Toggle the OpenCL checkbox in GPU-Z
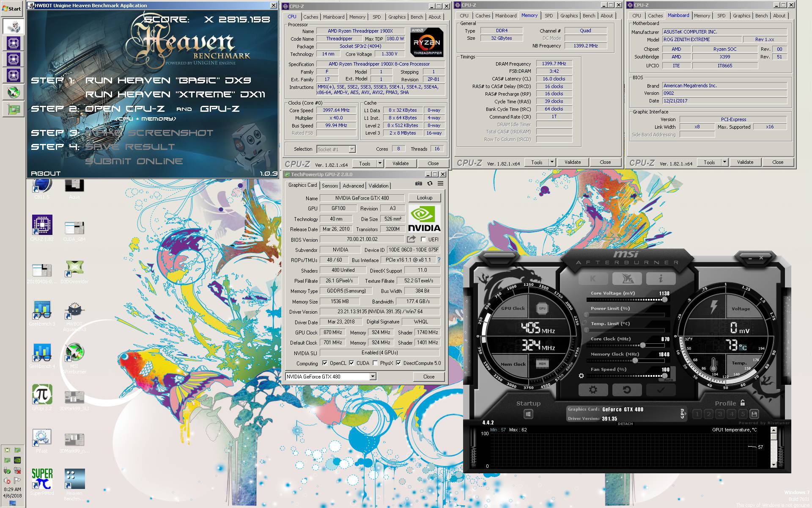 pyautogui.click(x=325, y=363)
